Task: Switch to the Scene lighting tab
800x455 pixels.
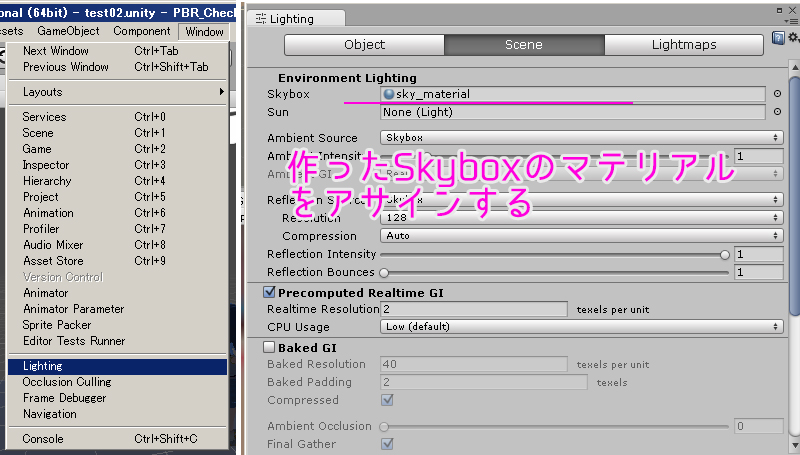Action: click(x=524, y=45)
